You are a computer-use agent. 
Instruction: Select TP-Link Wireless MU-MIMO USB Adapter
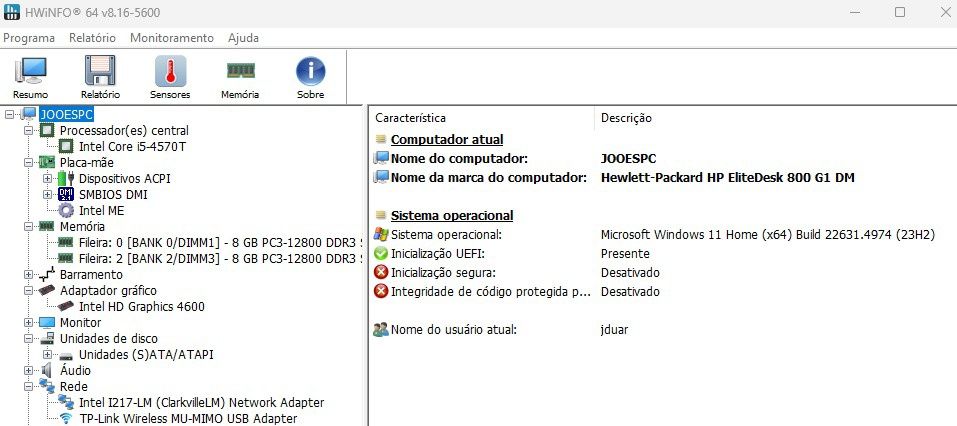pos(188,419)
